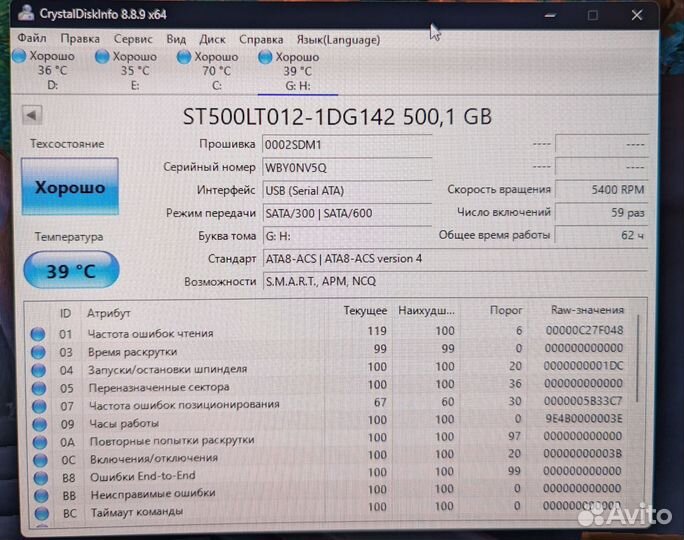Viewport: 684px width, 540px height.
Task: Select row Время раскрутки
Action: 327,350
